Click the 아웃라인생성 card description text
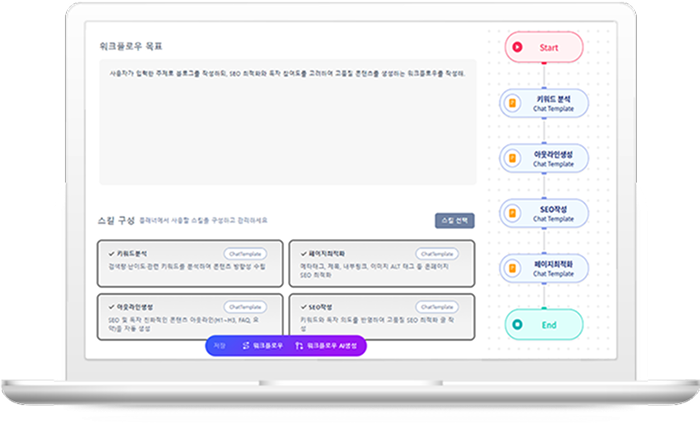Image resolution: width=700 pixels, height=423 pixels. coord(183,324)
